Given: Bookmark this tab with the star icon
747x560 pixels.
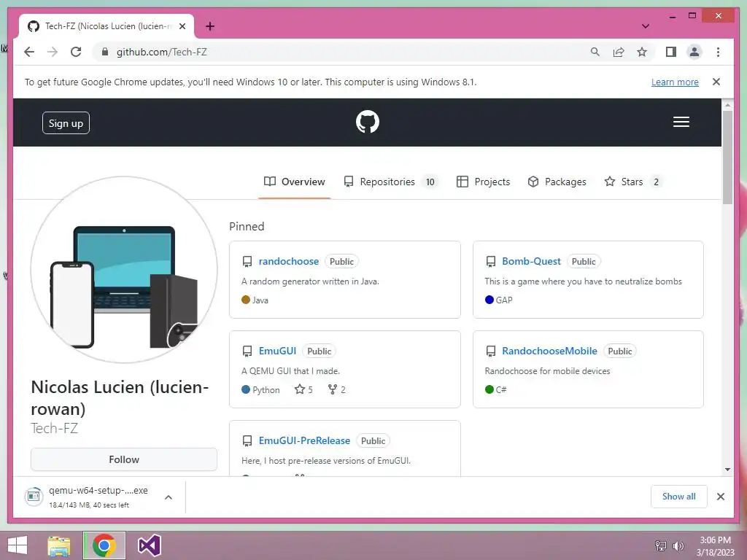Looking at the screenshot, I should [x=642, y=52].
